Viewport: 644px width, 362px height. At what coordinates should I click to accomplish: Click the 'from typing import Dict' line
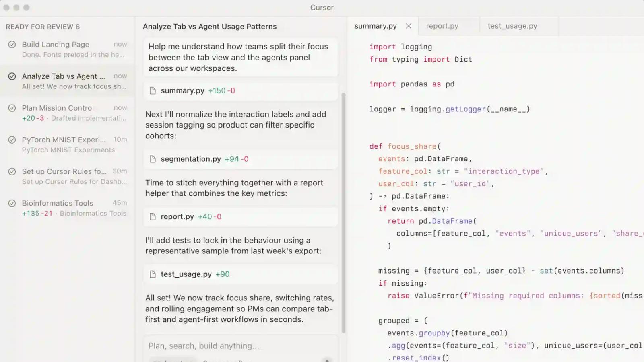(x=421, y=60)
